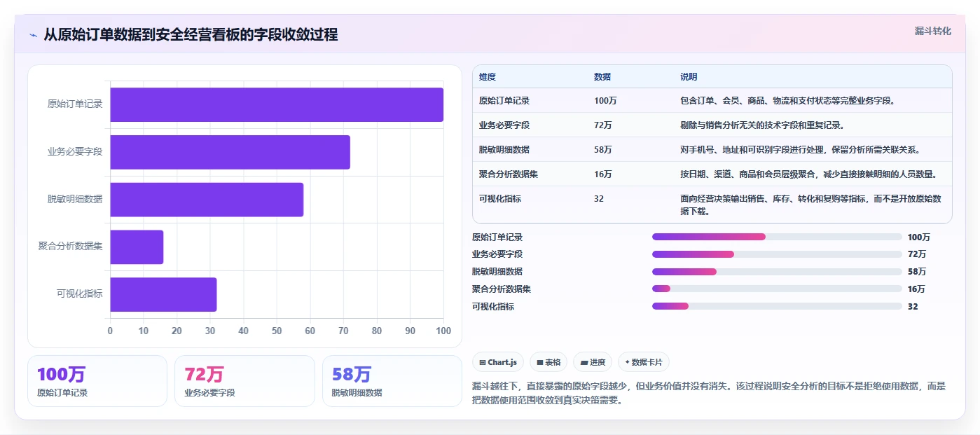Click the 表格 tag chip
This screenshot has height=435, width=980.
pyautogui.click(x=548, y=362)
